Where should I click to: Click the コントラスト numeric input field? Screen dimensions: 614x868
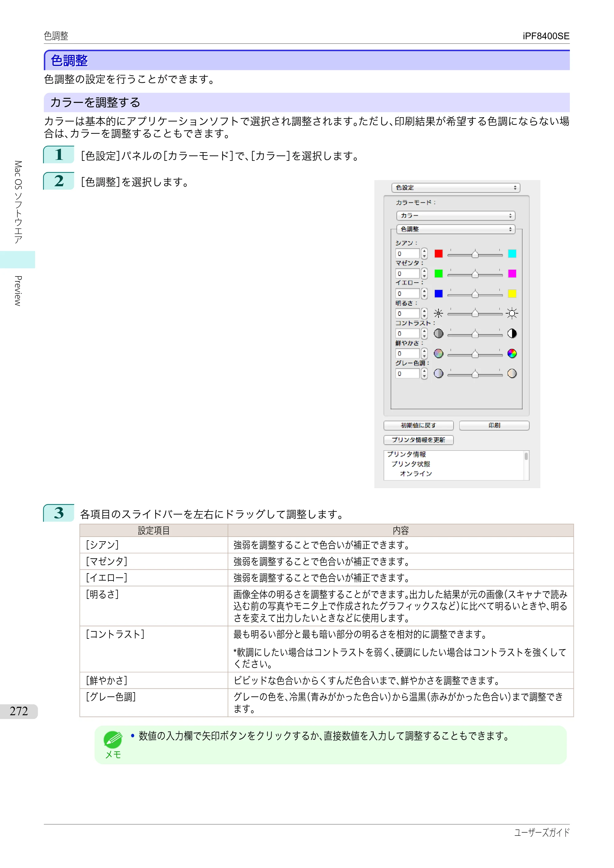coord(407,334)
